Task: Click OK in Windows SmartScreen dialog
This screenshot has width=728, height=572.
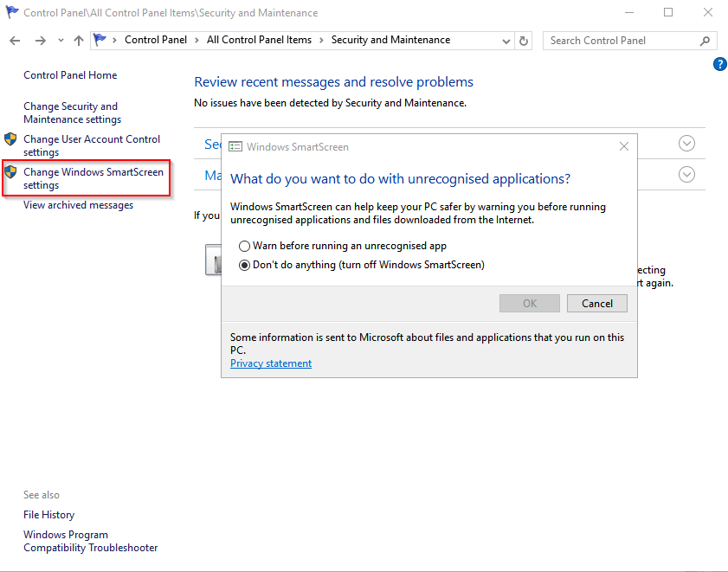Action: coord(530,303)
